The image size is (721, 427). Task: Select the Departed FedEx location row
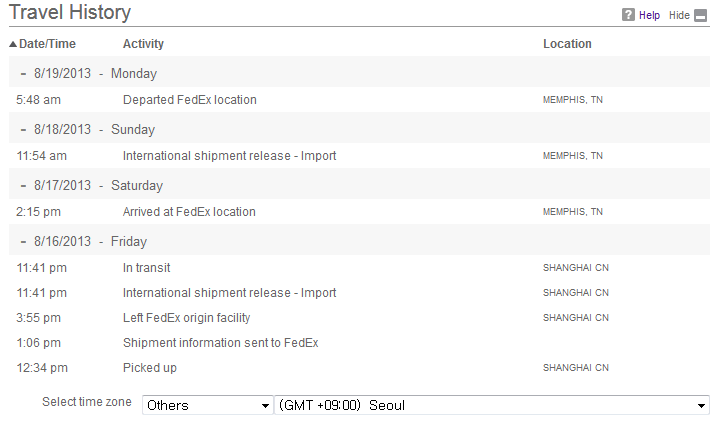[x=359, y=100]
